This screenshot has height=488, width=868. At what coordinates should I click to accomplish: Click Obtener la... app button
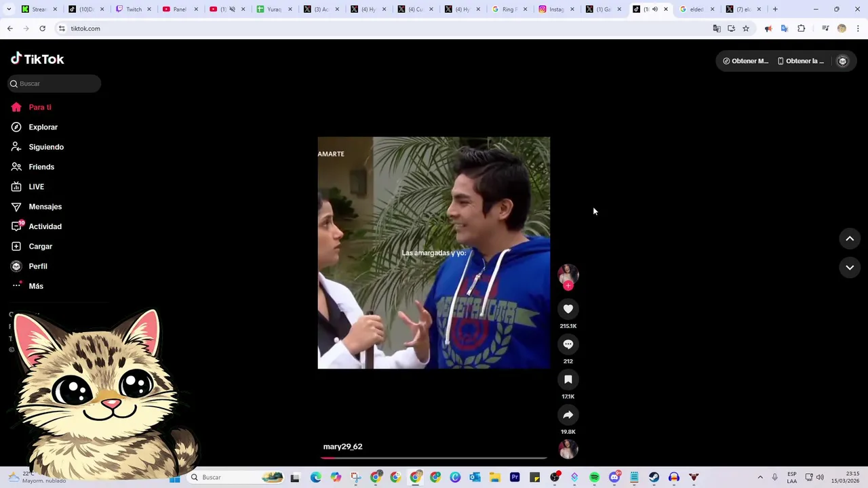tap(801, 61)
